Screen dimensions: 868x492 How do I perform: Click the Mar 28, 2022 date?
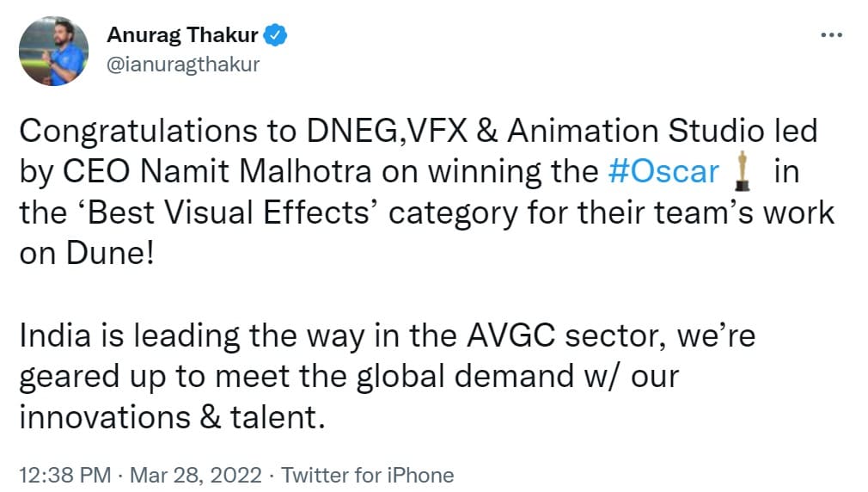[x=195, y=475]
